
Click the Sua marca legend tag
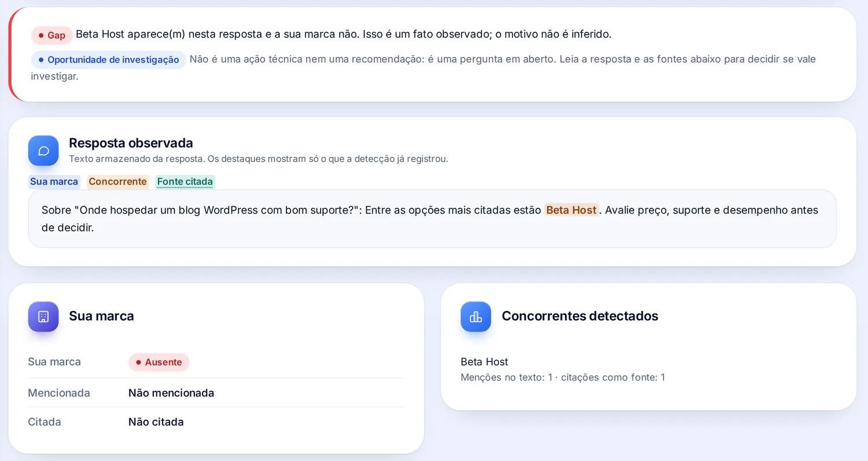[x=54, y=182]
